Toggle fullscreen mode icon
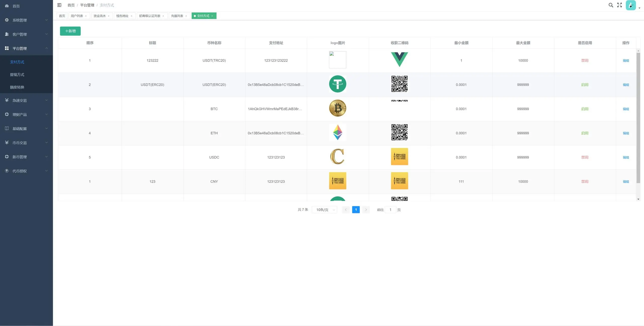Viewport: 644px width, 326px height. (619, 5)
